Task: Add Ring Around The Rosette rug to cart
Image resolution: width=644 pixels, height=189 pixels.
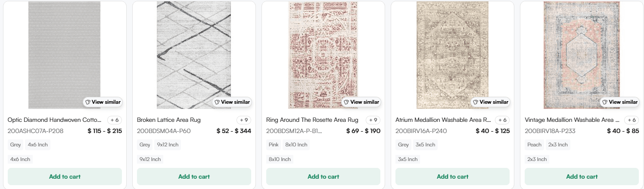Action: tap(323, 177)
